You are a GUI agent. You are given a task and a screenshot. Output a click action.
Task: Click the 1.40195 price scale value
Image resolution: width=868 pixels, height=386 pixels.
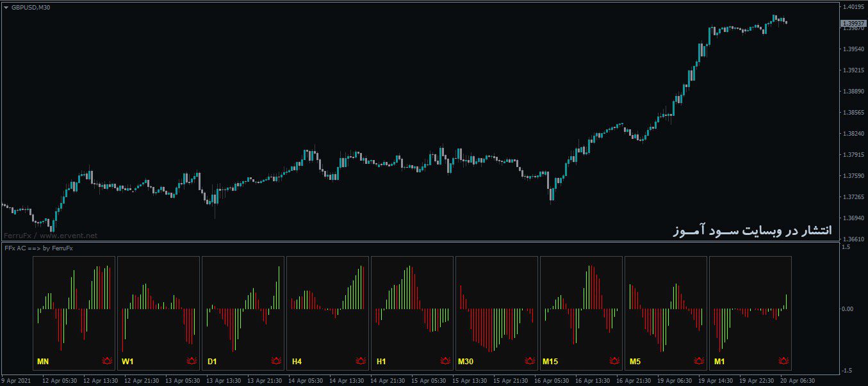coord(854,7)
